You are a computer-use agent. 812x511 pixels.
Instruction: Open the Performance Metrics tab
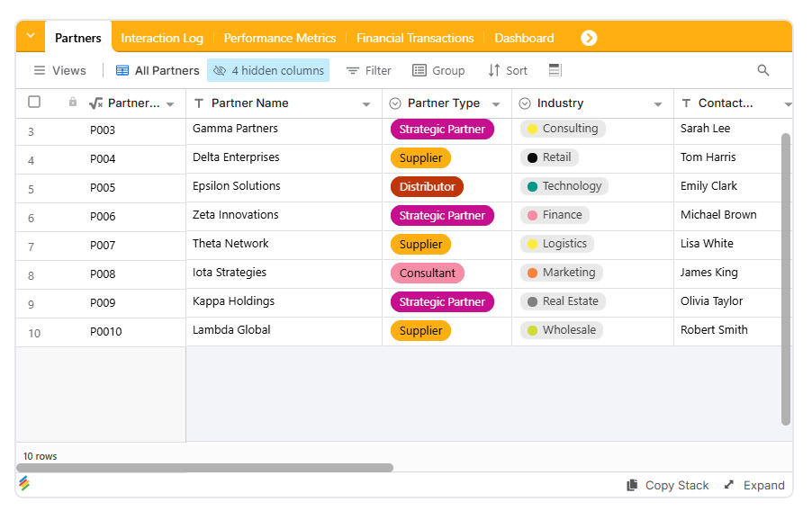point(280,38)
